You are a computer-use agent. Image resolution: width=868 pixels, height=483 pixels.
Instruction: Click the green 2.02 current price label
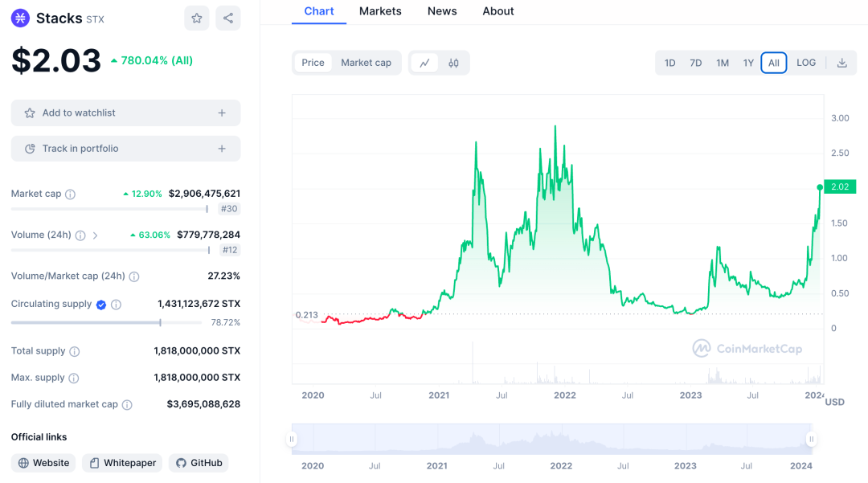tap(840, 187)
